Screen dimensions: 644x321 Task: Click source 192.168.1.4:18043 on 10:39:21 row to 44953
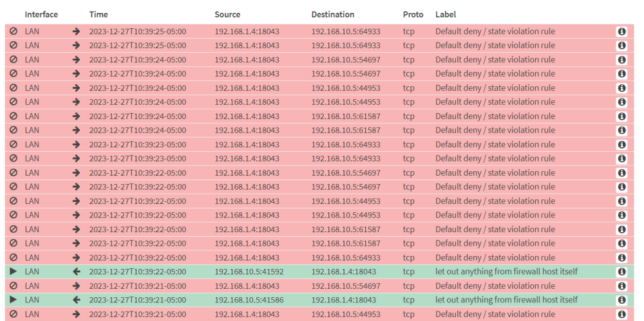[247, 314]
